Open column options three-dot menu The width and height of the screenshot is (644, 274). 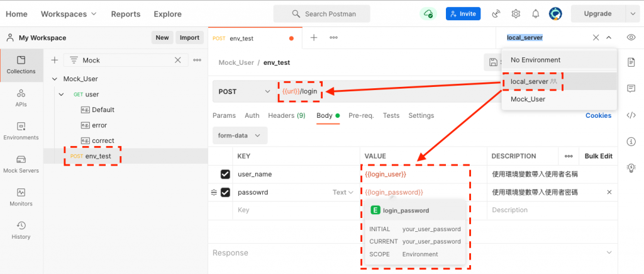569,156
